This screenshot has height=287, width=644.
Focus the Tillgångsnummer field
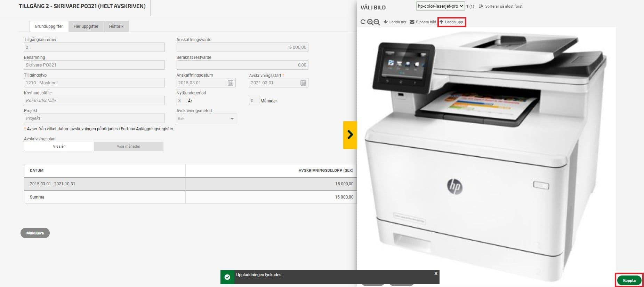click(x=94, y=47)
